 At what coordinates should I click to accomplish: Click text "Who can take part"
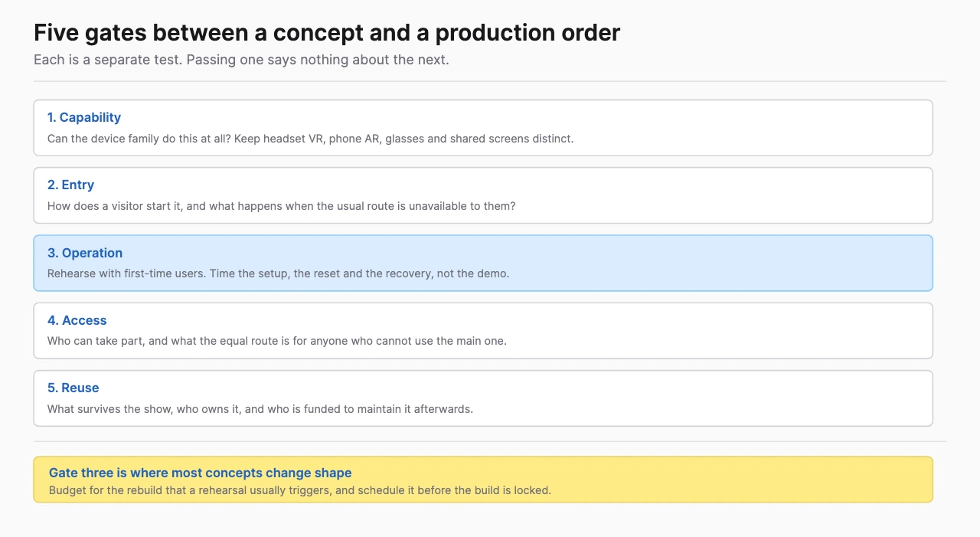(96, 341)
